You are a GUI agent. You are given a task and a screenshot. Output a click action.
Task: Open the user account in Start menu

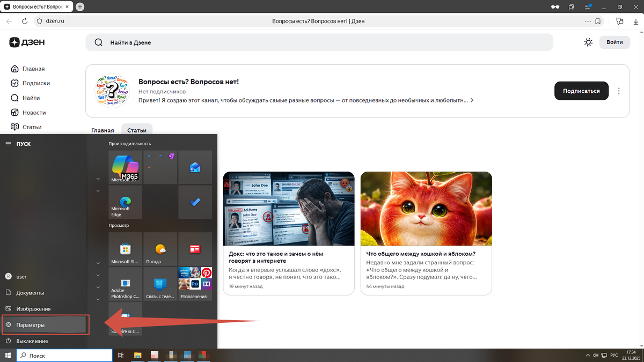point(43,277)
